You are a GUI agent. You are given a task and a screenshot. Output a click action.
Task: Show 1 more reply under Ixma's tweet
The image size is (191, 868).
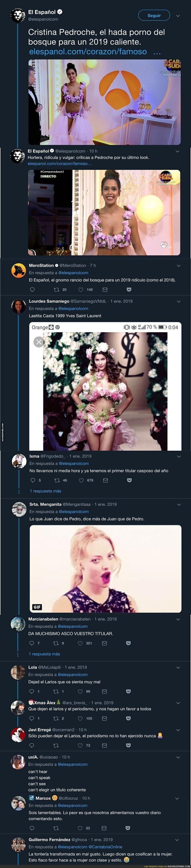tap(46, 491)
